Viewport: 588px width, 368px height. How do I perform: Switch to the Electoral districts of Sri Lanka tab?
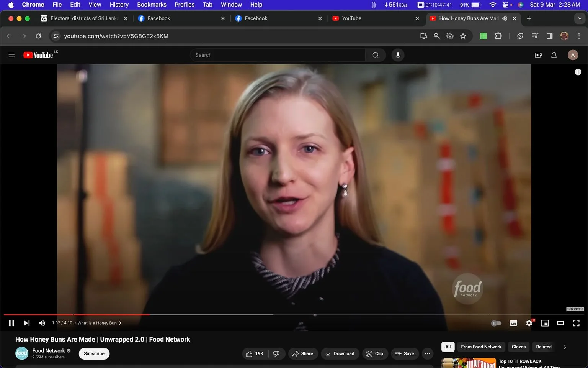[x=84, y=18]
